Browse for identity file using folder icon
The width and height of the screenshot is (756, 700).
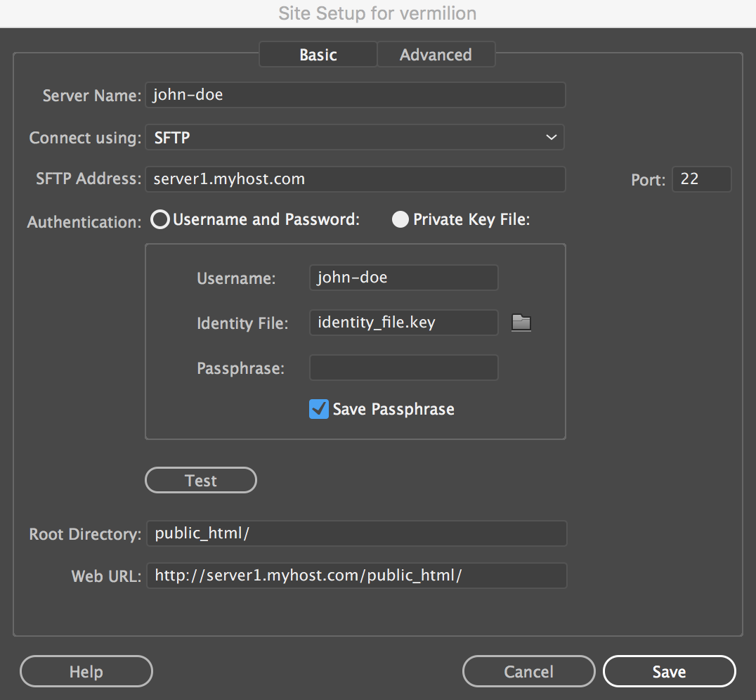[521, 323]
